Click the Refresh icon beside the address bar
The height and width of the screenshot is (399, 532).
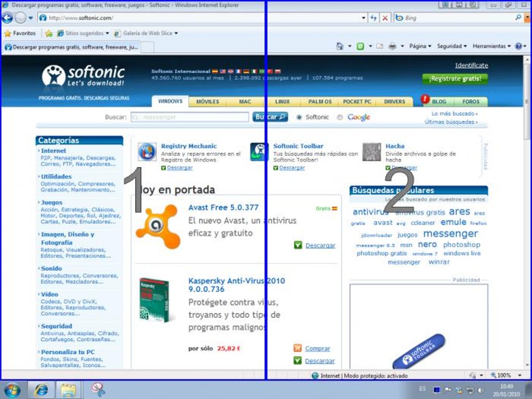coord(373,18)
